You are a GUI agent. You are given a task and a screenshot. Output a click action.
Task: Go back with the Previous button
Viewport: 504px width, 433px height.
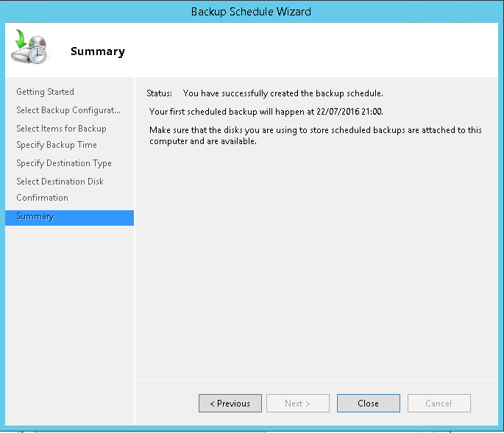(230, 403)
